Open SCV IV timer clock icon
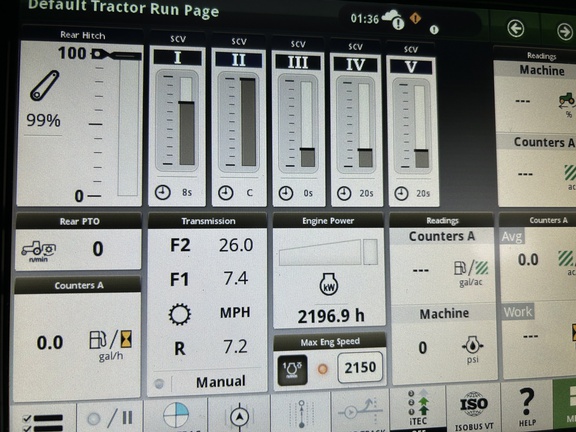Image resolution: width=576 pixels, height=432 pixels. 344,194
